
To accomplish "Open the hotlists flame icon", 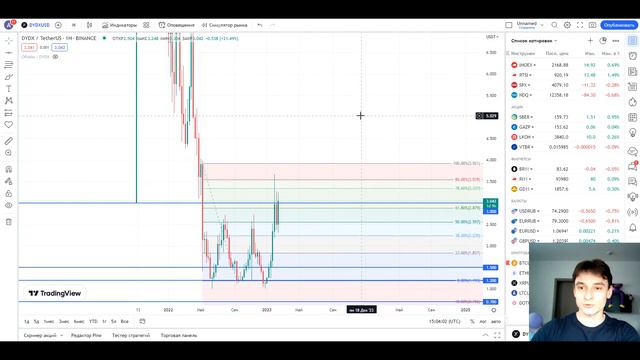I will (x=632, y=102).
